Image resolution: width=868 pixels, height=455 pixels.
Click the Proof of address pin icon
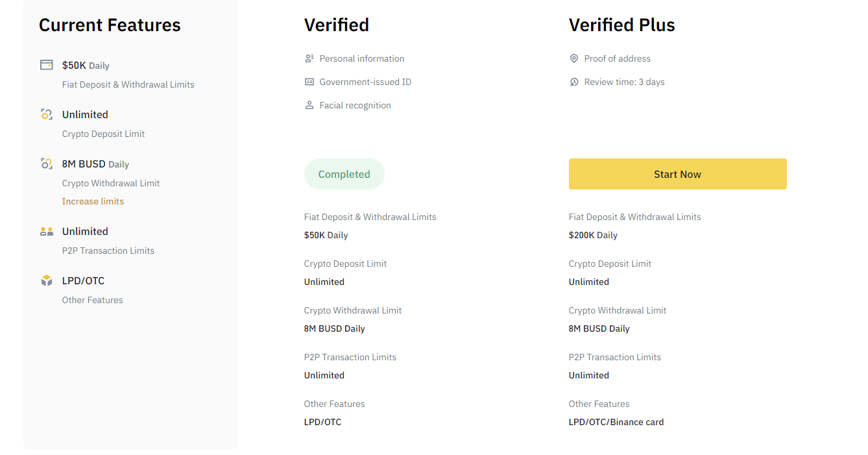574,58
